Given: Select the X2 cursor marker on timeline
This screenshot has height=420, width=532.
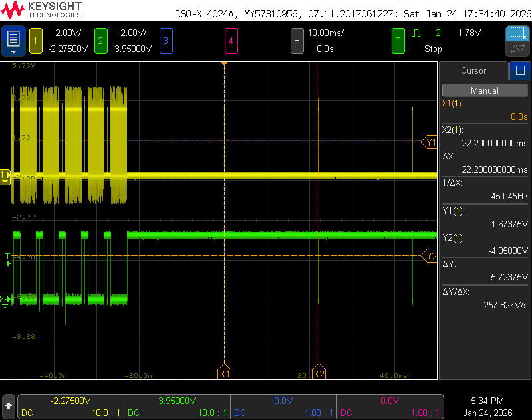Looking at the screenshot, I should 319,373.
